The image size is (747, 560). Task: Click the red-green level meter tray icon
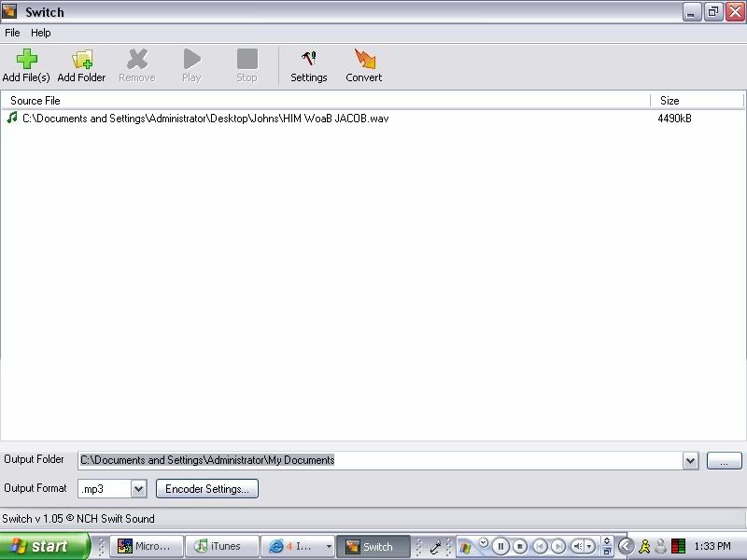pos(678,546)
